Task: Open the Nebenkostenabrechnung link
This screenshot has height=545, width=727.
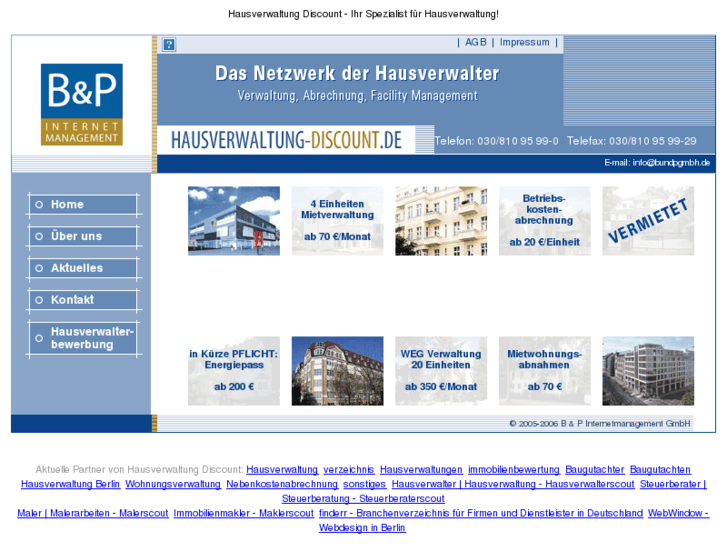Action: click(282, 484)
